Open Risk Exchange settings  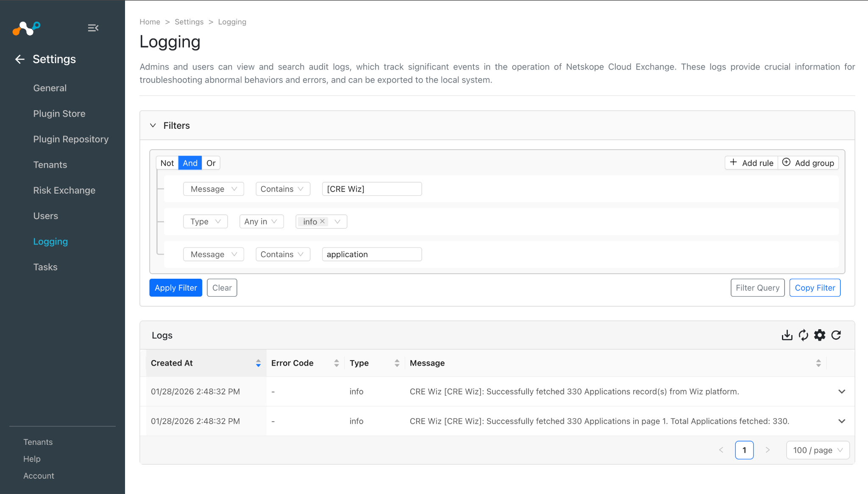coord(64,190)
